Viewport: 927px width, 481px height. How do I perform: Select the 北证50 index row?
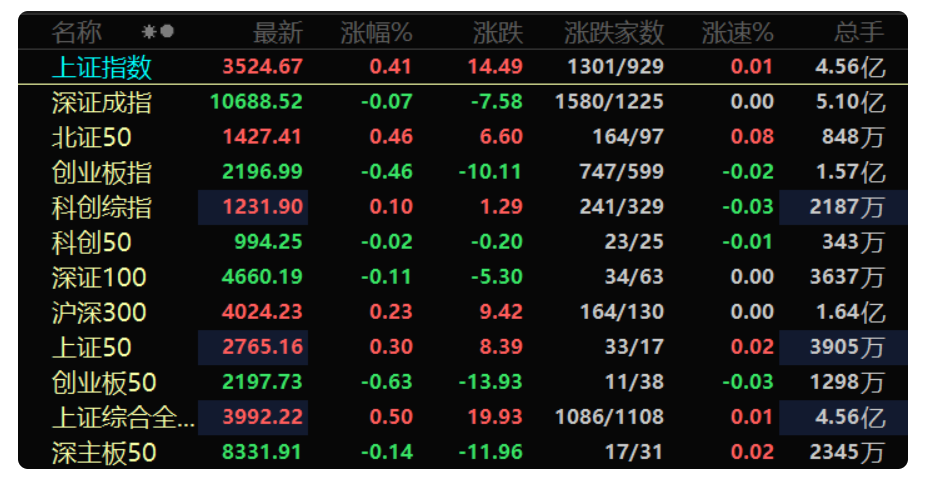pyautogui.click(x=463, y=137)
